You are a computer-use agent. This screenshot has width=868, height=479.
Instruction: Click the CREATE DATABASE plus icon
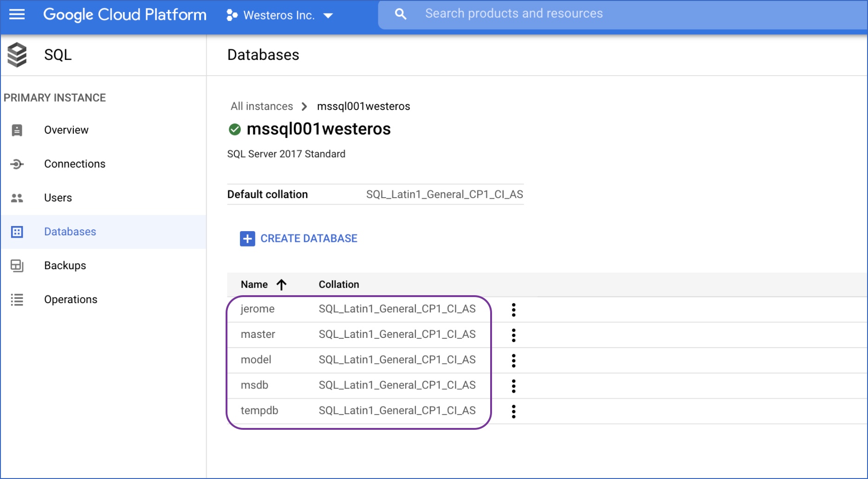(x=247, y=239)
